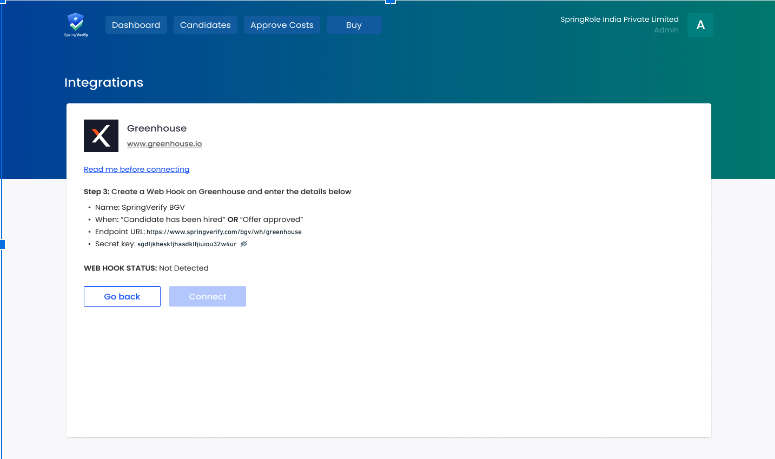Click the endpoint URL text
This screenshot has width=775, height=459.
[x=224, y=232]
